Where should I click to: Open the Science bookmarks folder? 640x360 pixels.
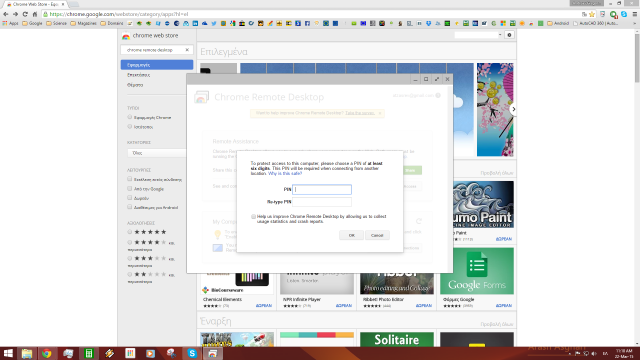pos(57,23)
